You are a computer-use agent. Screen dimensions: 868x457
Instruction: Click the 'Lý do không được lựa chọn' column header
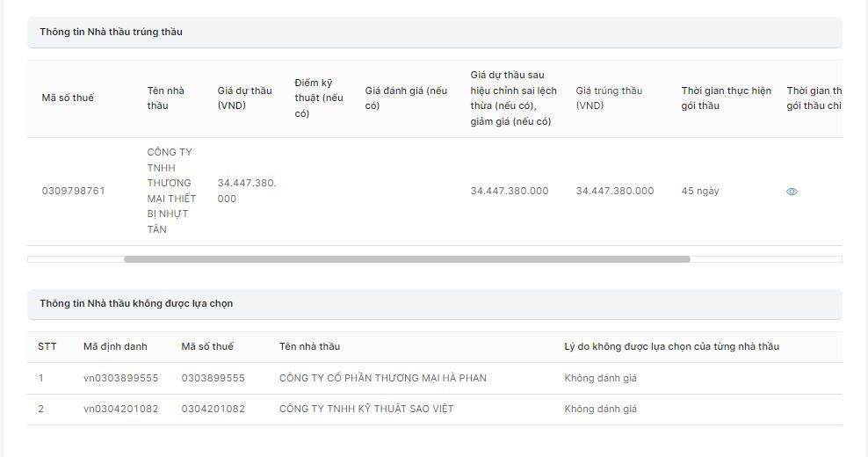(671, 346)
